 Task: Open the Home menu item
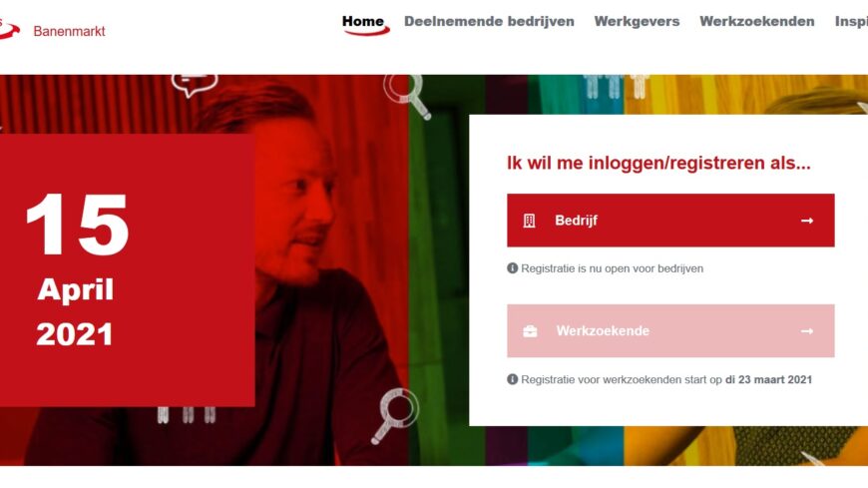click(363, 22)
